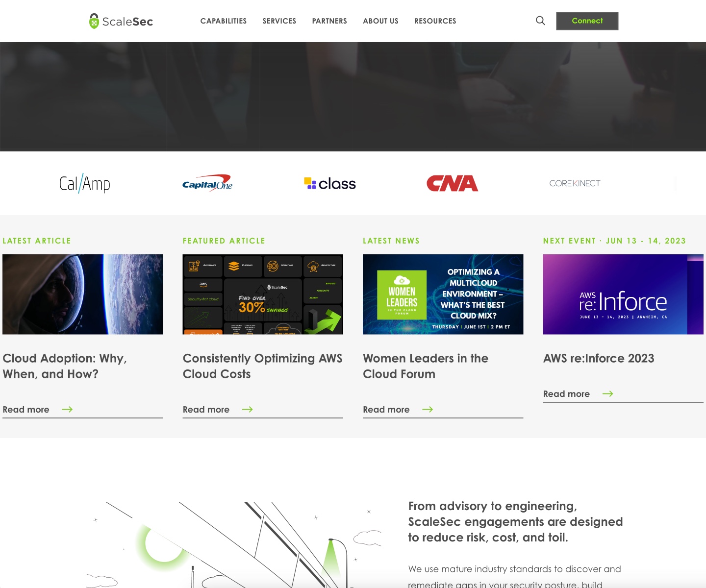
Task: Read more about Cloud Adoption article
Action: pos(26,409)
